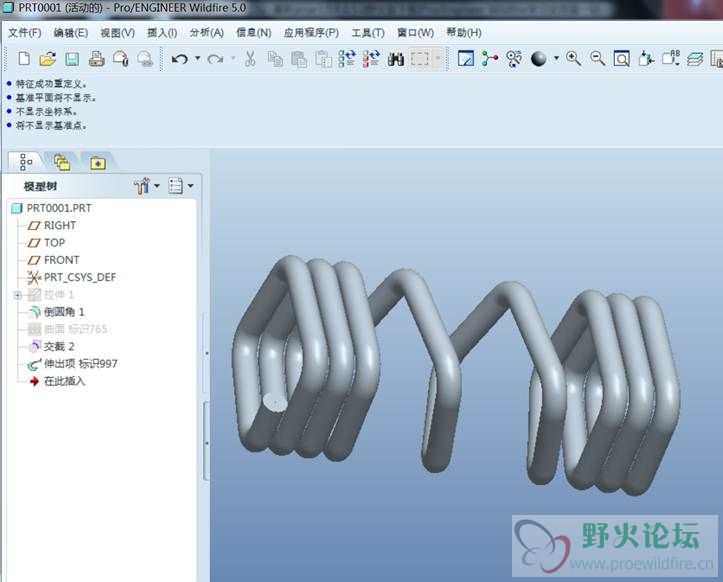Viewport: 723px width, 582px height.
Task: Print the model
Action: tap(96, 59)
